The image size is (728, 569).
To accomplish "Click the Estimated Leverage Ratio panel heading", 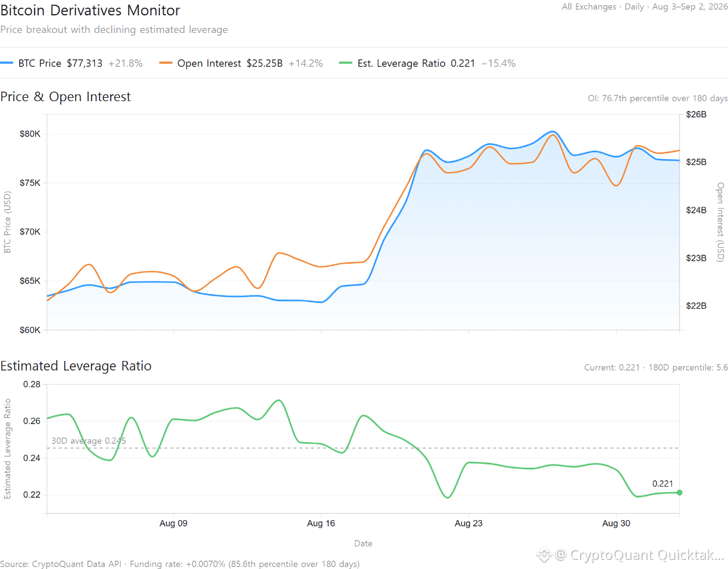I will point(76,366).
